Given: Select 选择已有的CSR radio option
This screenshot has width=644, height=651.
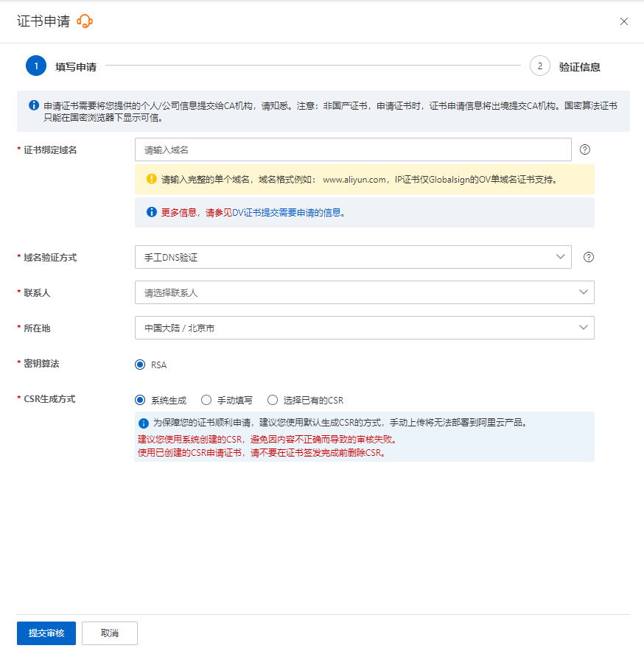Looking at the screenshot, I should pos(273,400).
